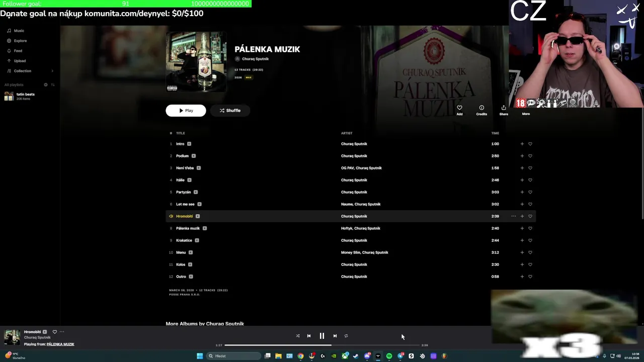
Task: Open Steam from taskbar
Action: (356, 356)
